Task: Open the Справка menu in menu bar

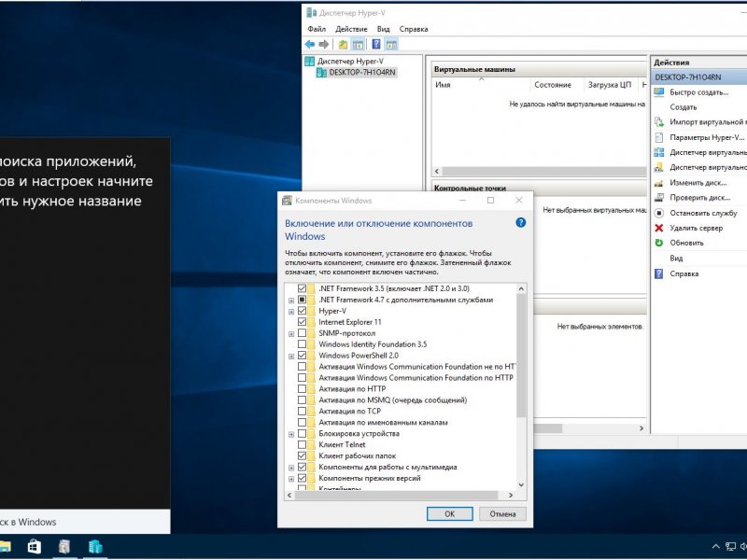Action: click(414, 29)
